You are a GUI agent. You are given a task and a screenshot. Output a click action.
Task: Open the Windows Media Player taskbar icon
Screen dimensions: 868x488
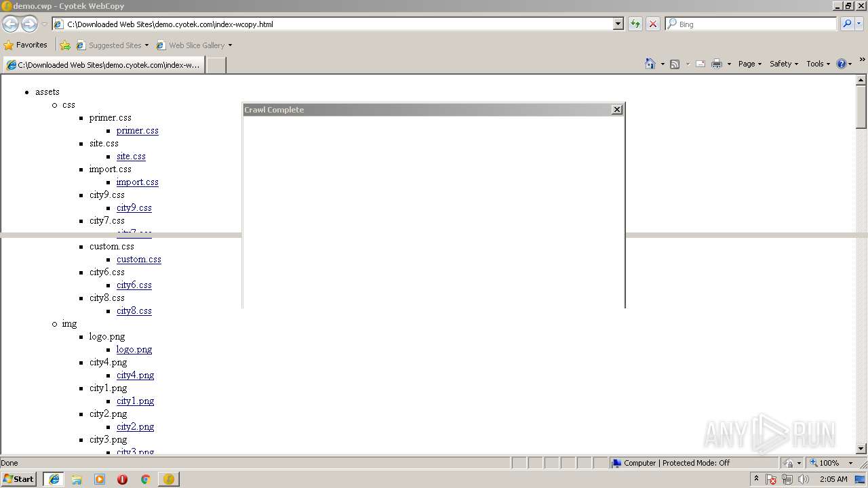coord(100,479)
